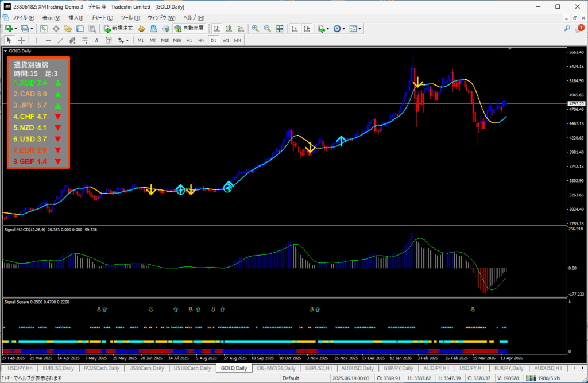Toggle the chart auto scroll button
The height and width of the screenshot is (383, 588).
pyautogui.click(x=294, y=28)
